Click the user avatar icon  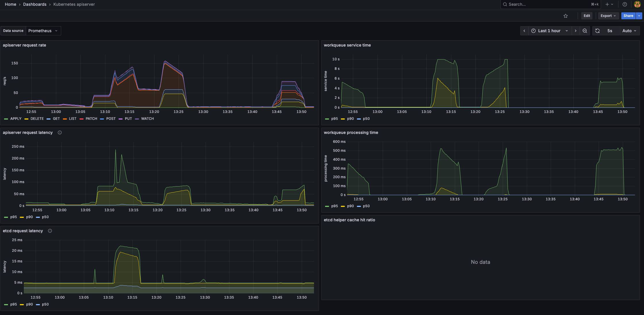pyautogui.click(x=637, y=4)
